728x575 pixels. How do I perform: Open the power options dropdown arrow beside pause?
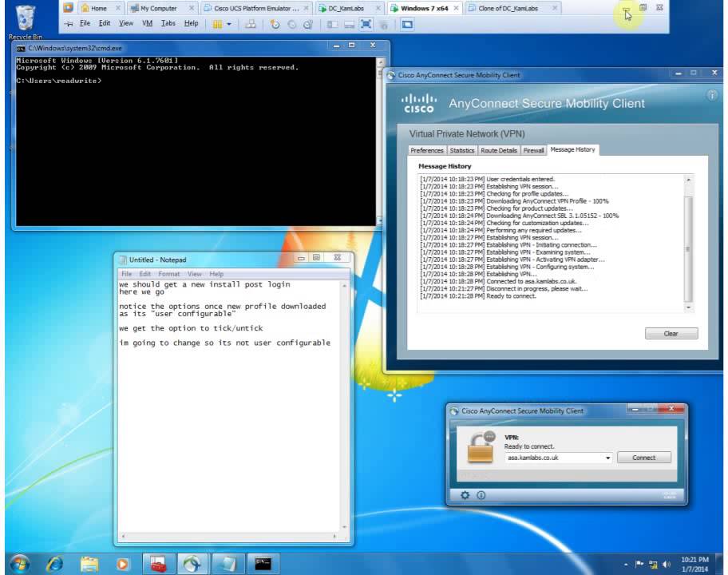(229, 24)
